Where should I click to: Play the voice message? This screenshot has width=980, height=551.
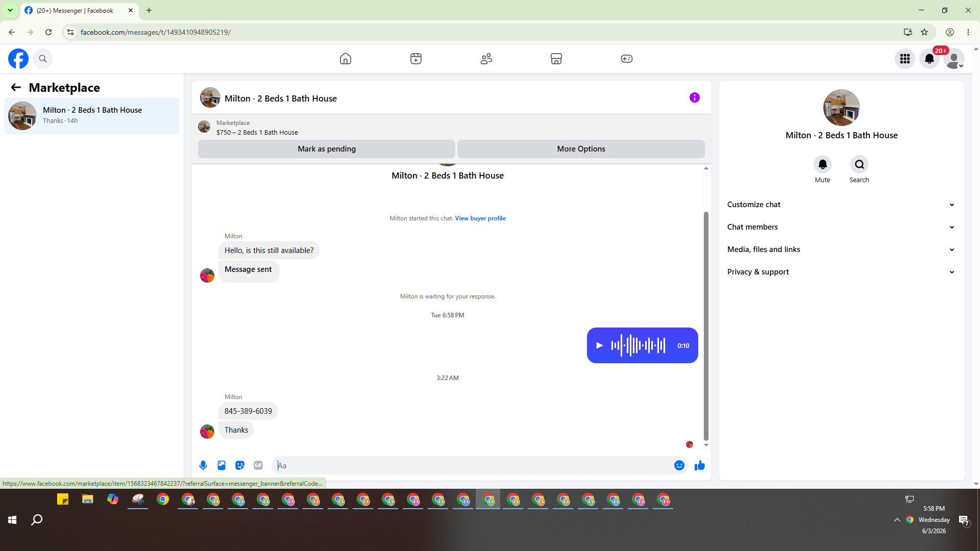coord(600,345)
